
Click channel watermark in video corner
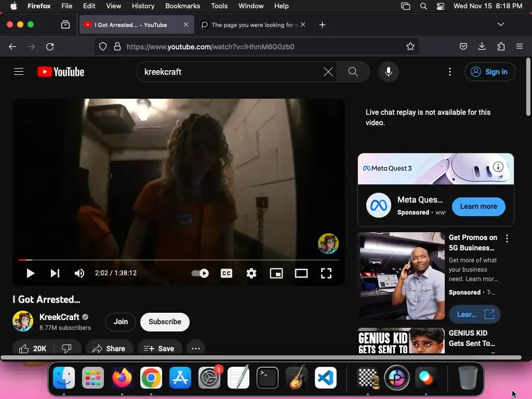(328, 243)
